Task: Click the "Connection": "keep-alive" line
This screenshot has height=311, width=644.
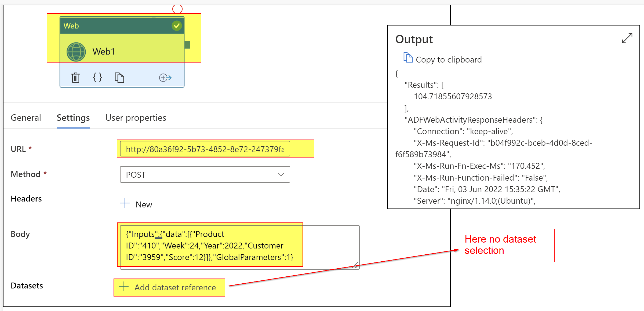Action: (463, 131)
